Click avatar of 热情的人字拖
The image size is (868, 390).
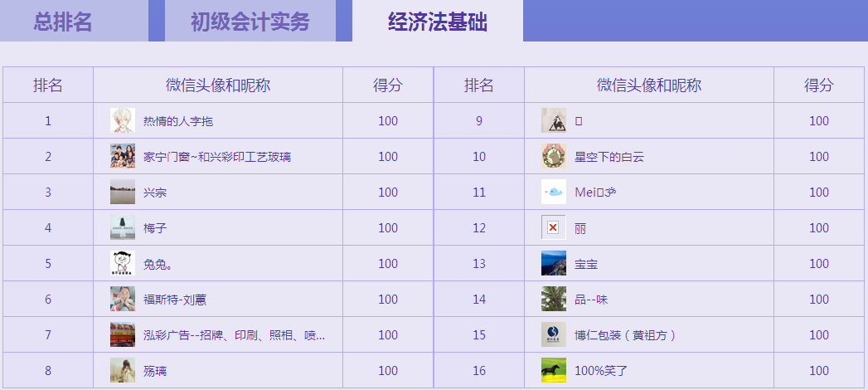pyautogui.click(x=123, y=120)
